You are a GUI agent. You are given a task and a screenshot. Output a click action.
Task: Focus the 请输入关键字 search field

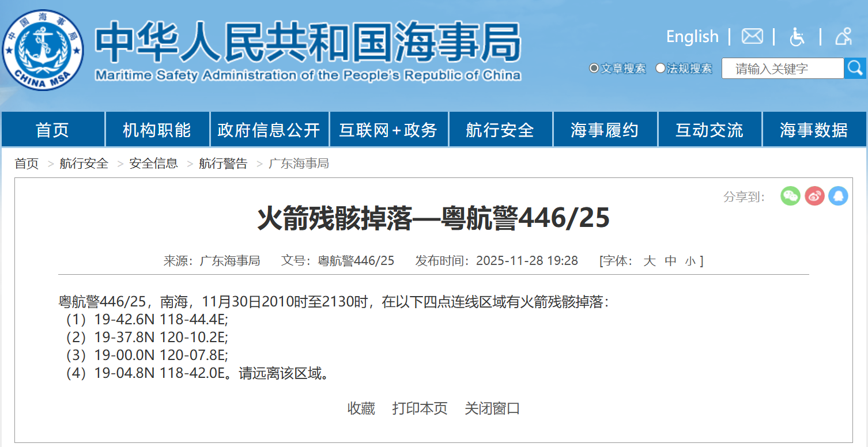point(782,69)
